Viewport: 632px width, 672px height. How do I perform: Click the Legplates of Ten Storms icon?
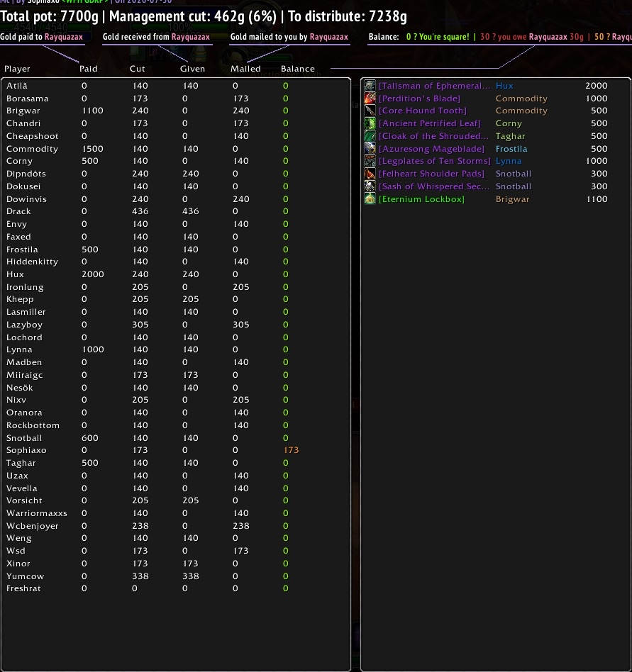(370, 161)
